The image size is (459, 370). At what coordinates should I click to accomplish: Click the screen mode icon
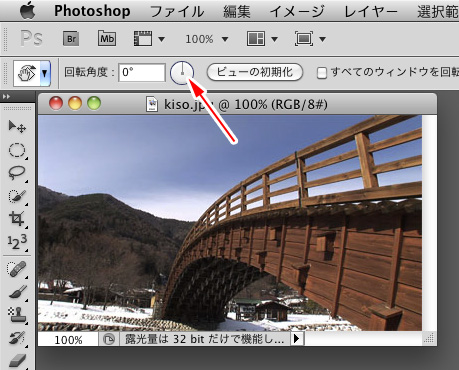click(304, 39)
